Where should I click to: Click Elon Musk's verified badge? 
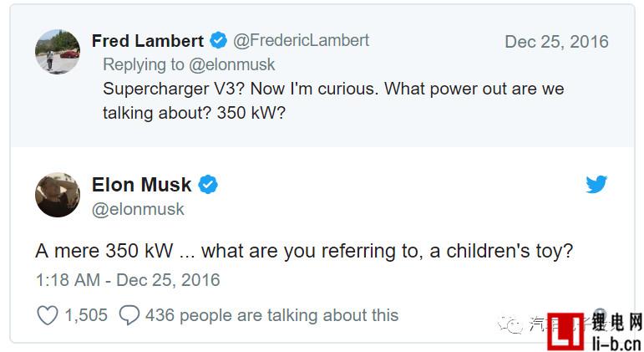click(208, 184)
